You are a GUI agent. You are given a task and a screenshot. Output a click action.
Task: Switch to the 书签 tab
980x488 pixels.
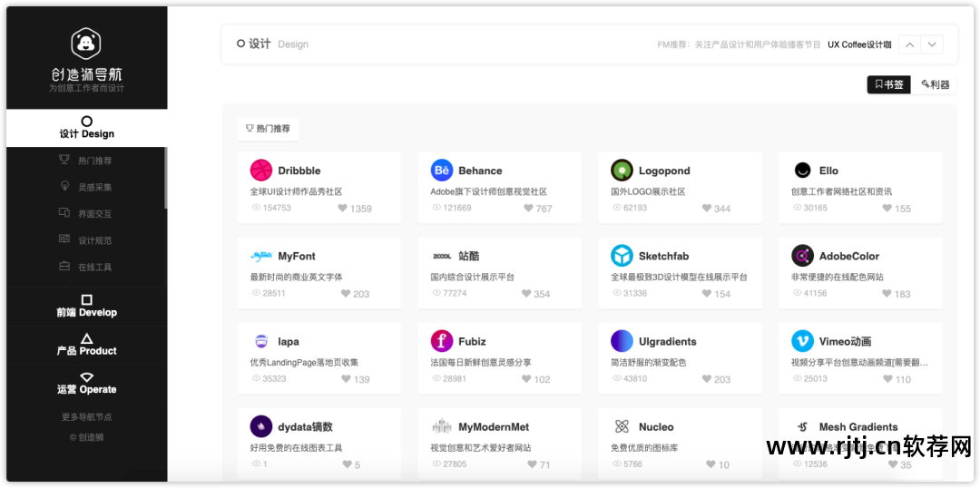[888, 84]
